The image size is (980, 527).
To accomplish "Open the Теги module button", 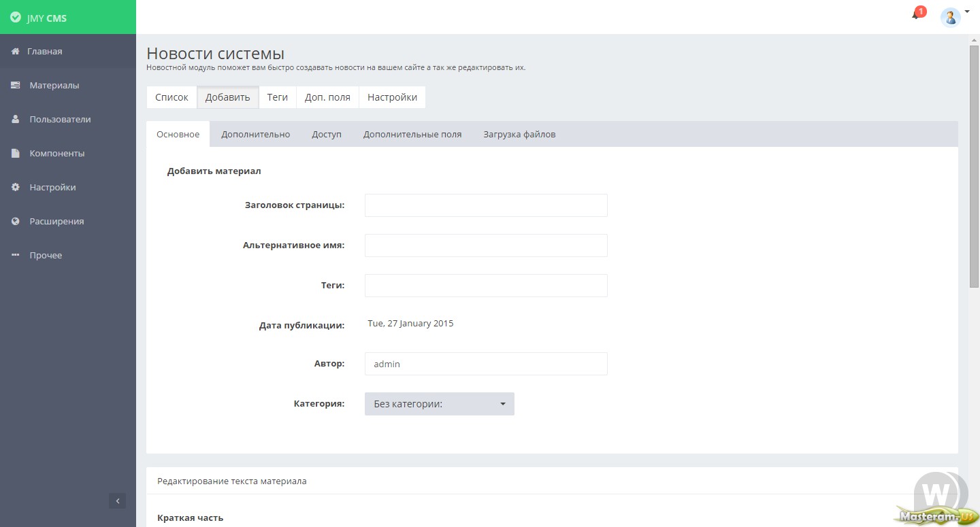I will tap(277, 97).
